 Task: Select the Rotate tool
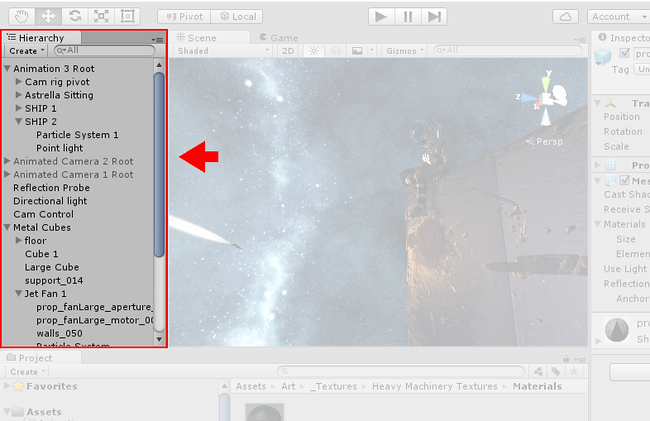coord(75,17)
